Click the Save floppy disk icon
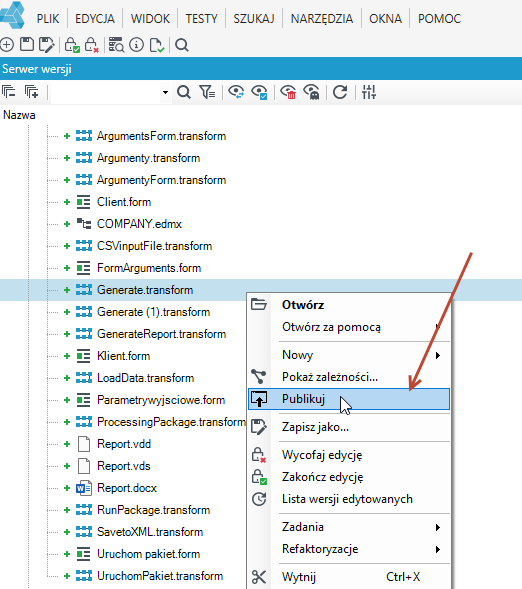 click(27, 44)
